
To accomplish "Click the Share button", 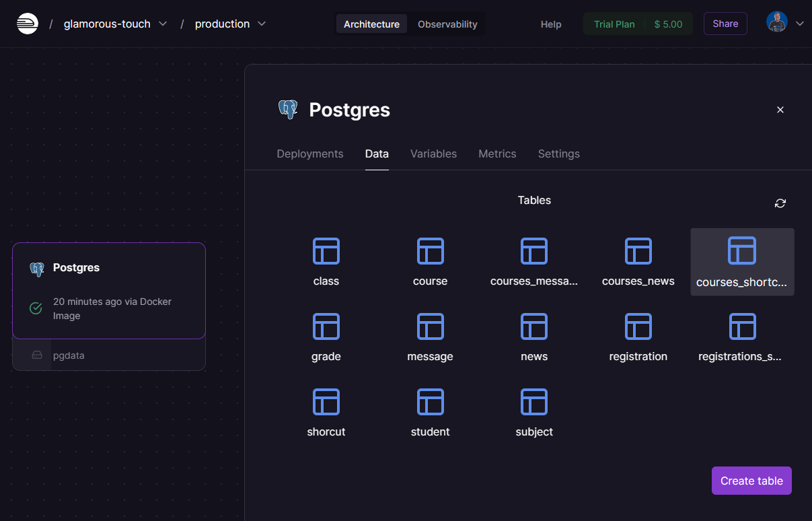I will tap(725, 24).
